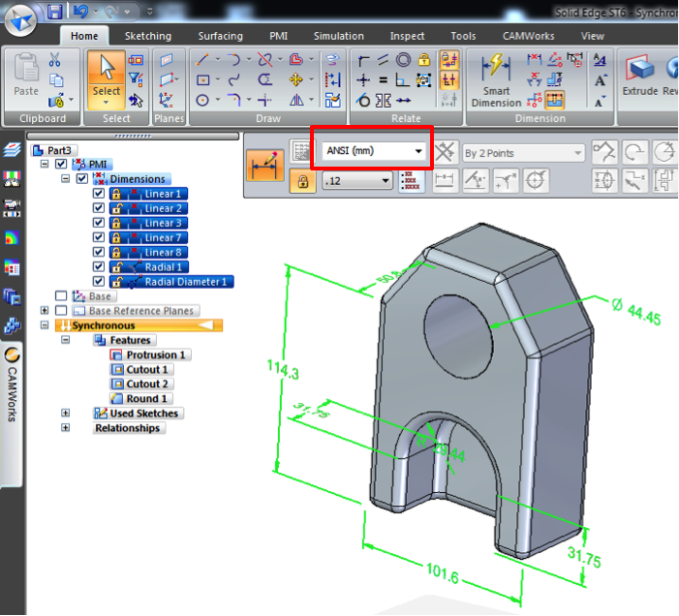Click the 101.6 dimension value
This screenshot has height=616, width=679.
442,572
